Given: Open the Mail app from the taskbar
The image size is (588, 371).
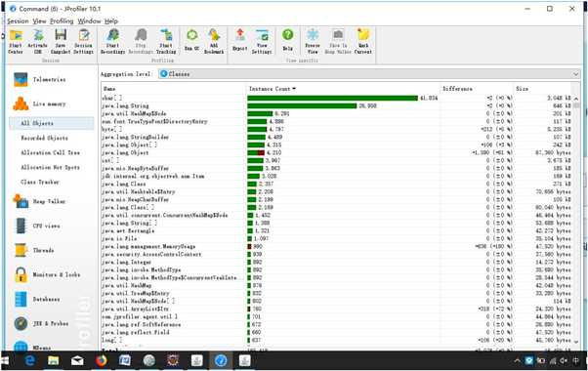Looking at the screenshot, I should (77, 360).
